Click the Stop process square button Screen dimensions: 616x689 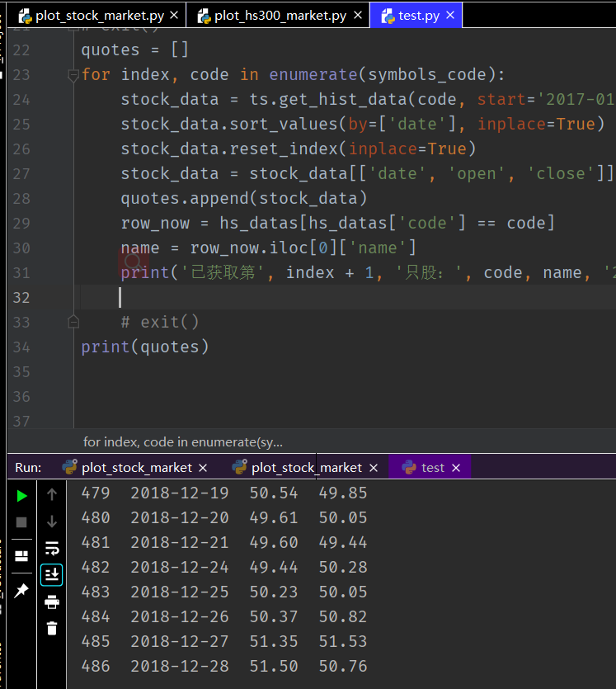point(21,522)
